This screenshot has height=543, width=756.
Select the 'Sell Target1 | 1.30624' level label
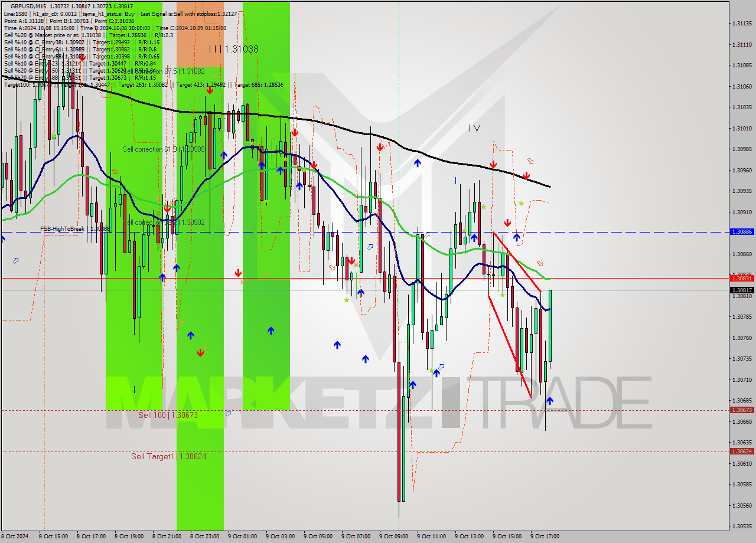168,456
